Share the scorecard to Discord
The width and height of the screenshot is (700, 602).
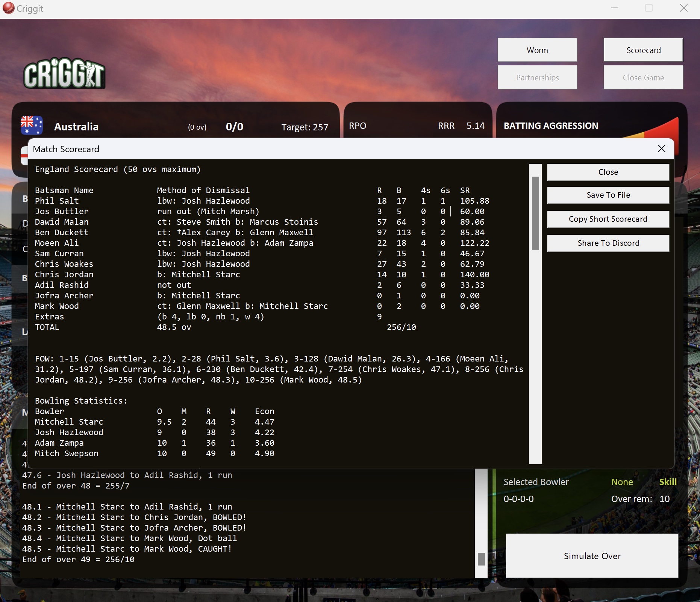click(x=608, y=243)
